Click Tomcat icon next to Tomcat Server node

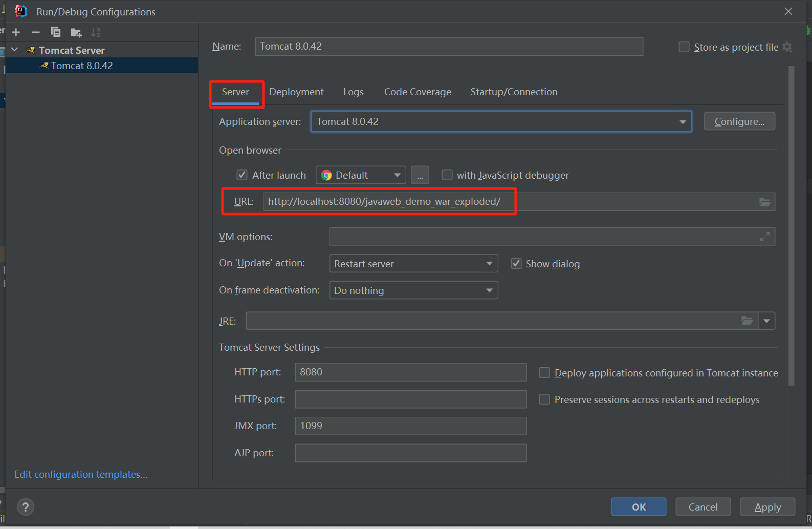[x=31, y=50]
